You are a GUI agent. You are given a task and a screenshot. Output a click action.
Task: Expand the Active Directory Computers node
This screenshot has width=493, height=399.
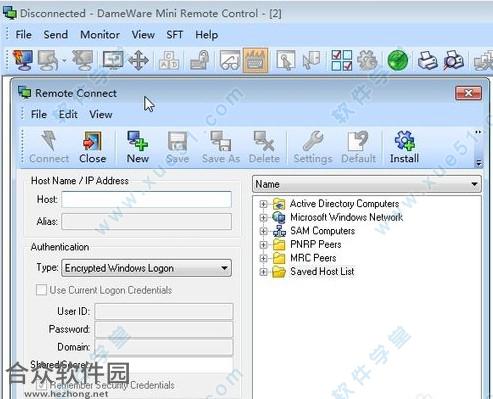pyautogui.click(x=263, y=204)
